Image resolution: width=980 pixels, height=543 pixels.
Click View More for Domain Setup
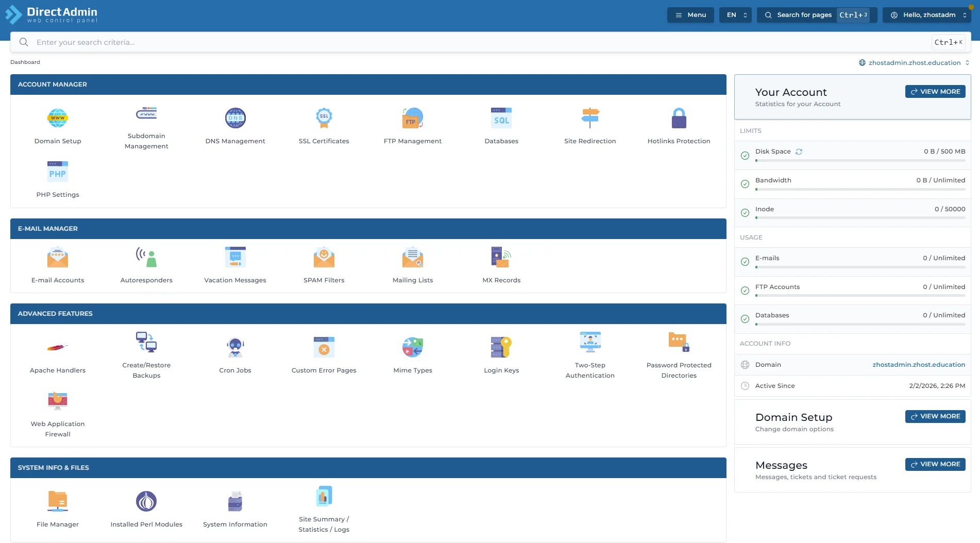point(935,416)
